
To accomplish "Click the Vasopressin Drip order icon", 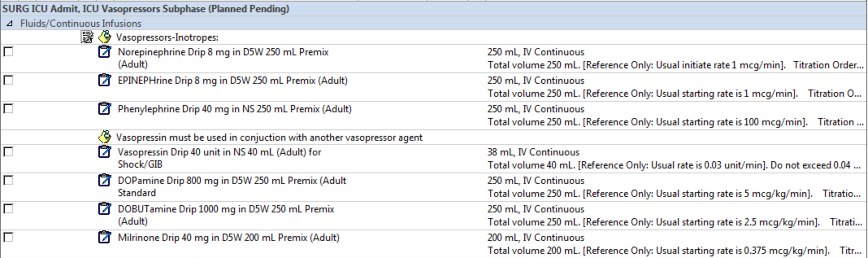I will click(x=104, y=152).
